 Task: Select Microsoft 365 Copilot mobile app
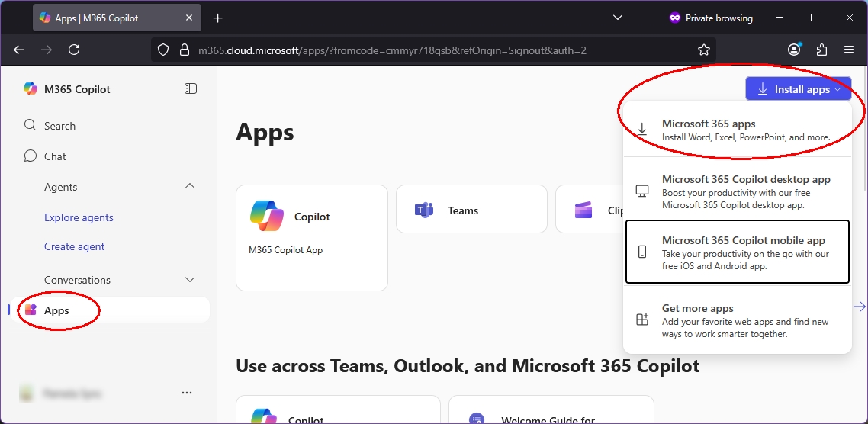(737, 252)
